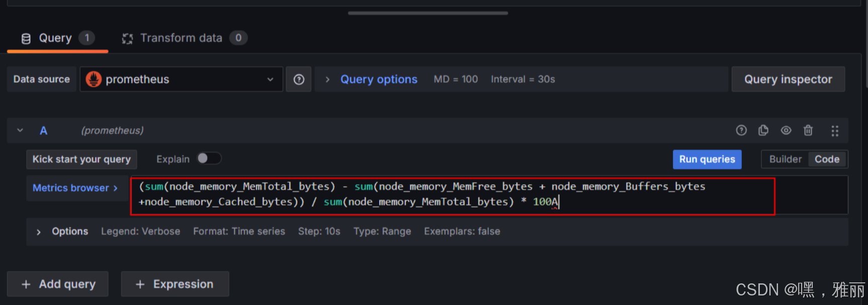The height and width of the screenshot is (305, 868).
Task: Click the Type: Range text
Action: pyautogui.click(x=382, y=232)
